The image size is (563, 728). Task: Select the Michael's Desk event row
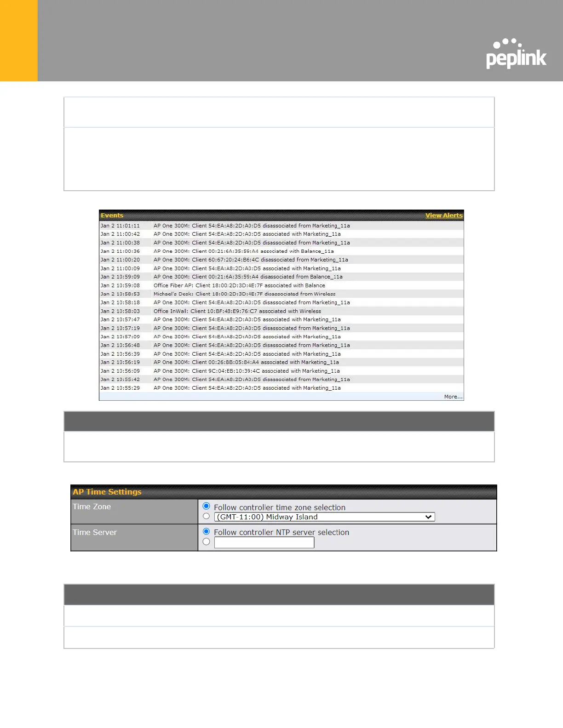pos(281,294)
